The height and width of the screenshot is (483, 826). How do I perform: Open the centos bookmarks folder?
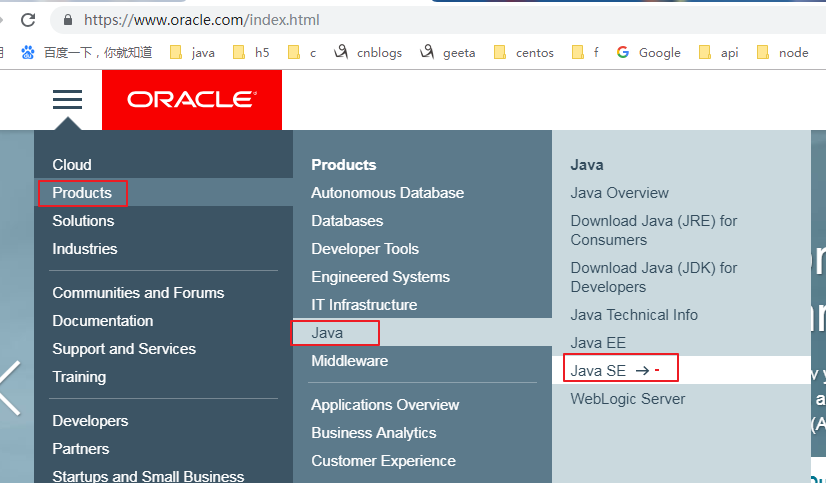click(524, 52)
